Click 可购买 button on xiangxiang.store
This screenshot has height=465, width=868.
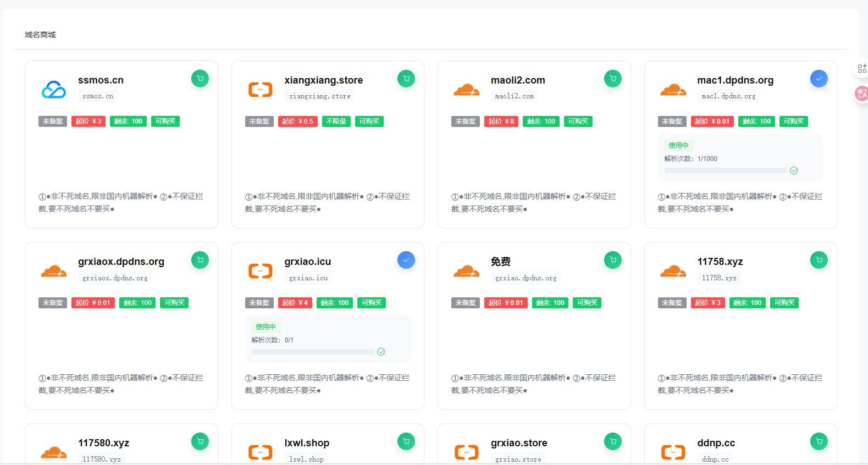[x=369, y=121]
